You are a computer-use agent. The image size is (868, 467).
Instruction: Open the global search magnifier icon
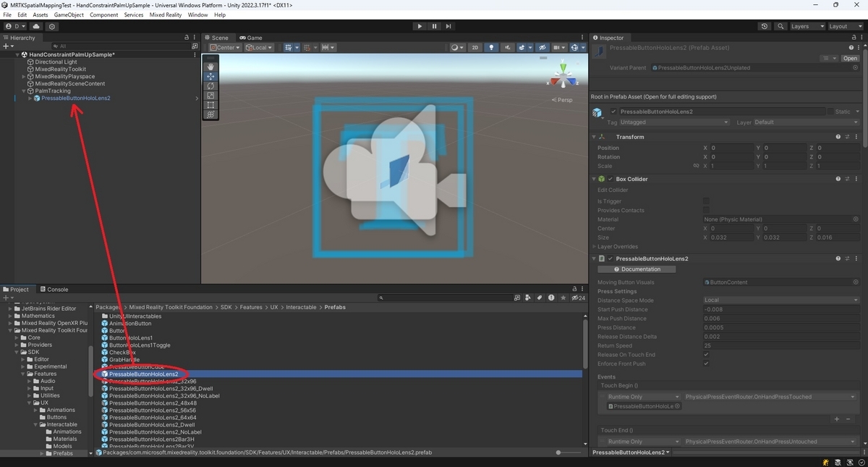pos(780,26)
